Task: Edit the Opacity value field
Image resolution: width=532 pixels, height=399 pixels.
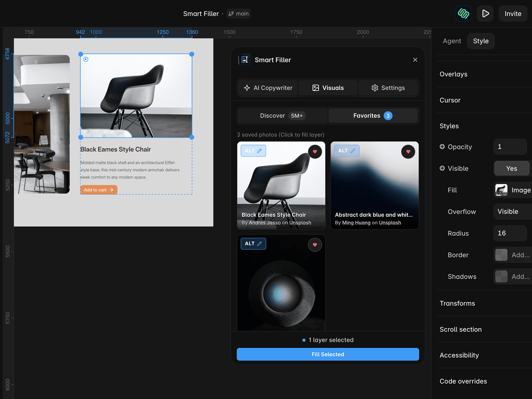Action: (510, 147)
